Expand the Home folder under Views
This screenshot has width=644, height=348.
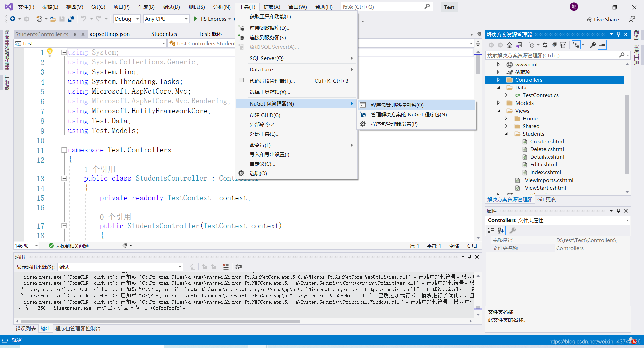(x=506, y=118)
